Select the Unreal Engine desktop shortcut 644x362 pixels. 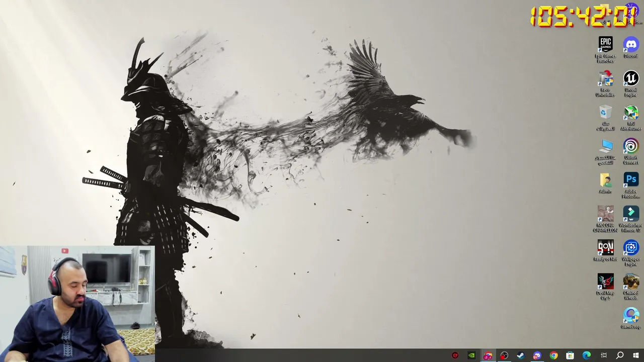(630, 83)
